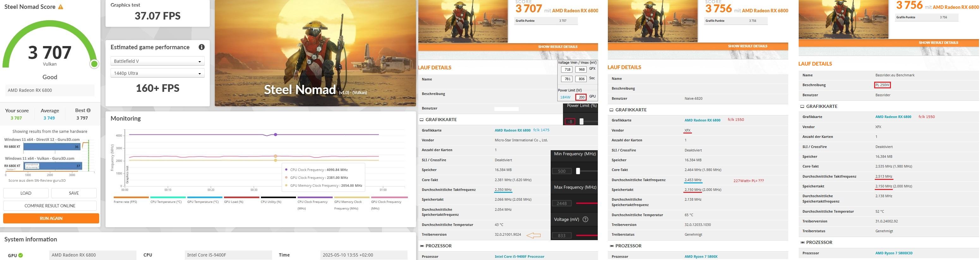Screen dimensions: 980x260
Task: Click COMPARE RESULT ONLINE button
Action: 50,206
